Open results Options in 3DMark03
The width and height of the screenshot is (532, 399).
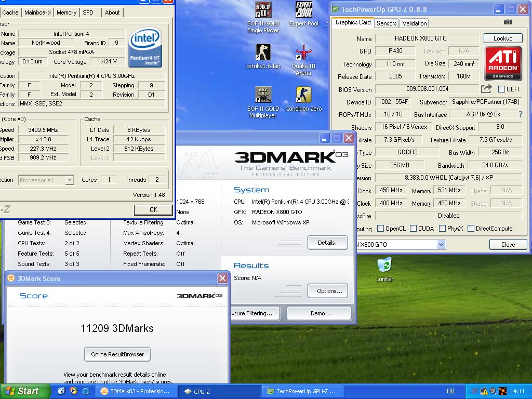point(327,291)
